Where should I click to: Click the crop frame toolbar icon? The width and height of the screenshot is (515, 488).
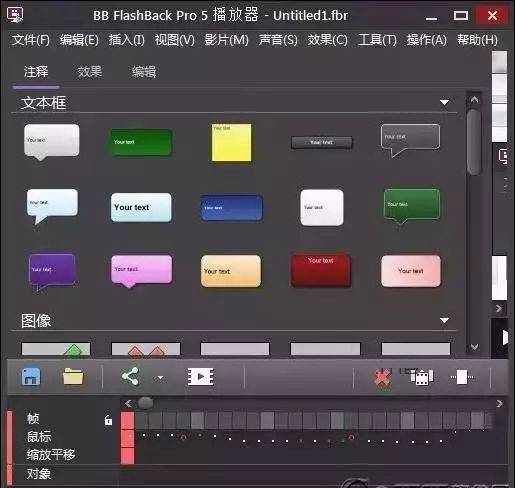click(462, 377)
